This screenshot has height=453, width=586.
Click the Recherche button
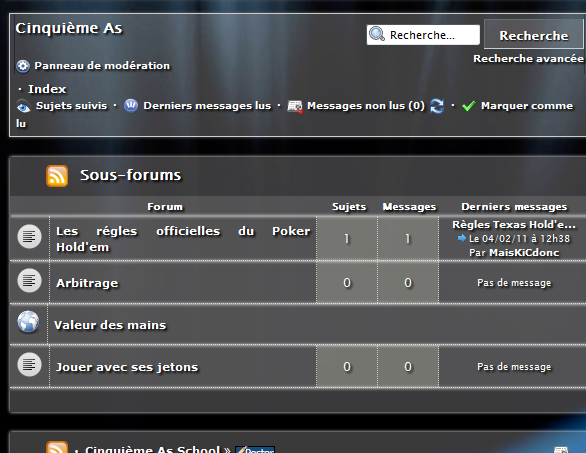[x=534, y=34]
